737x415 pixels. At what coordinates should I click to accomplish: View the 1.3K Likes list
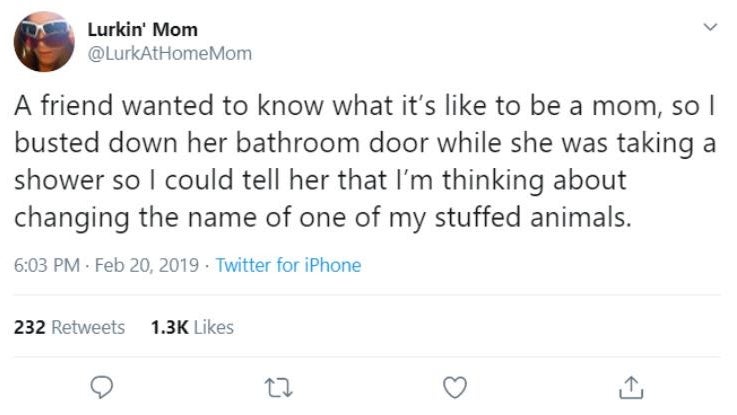tap(192, 327)
